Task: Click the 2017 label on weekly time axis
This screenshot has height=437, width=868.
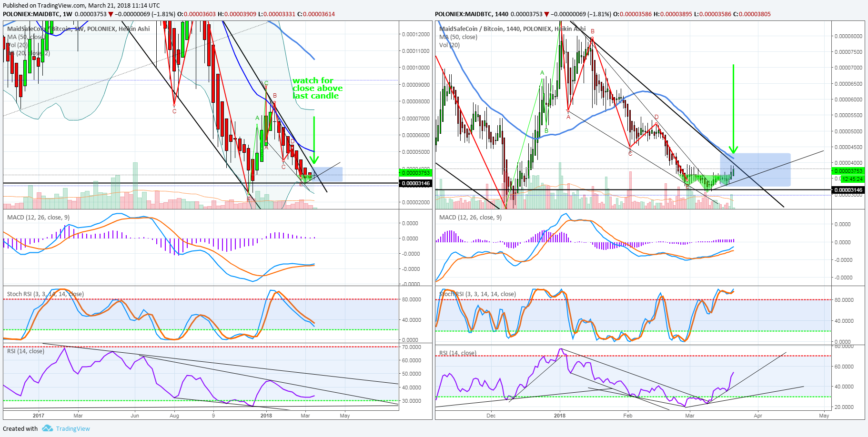Action: pyautogui.click(x=39, y=416)
